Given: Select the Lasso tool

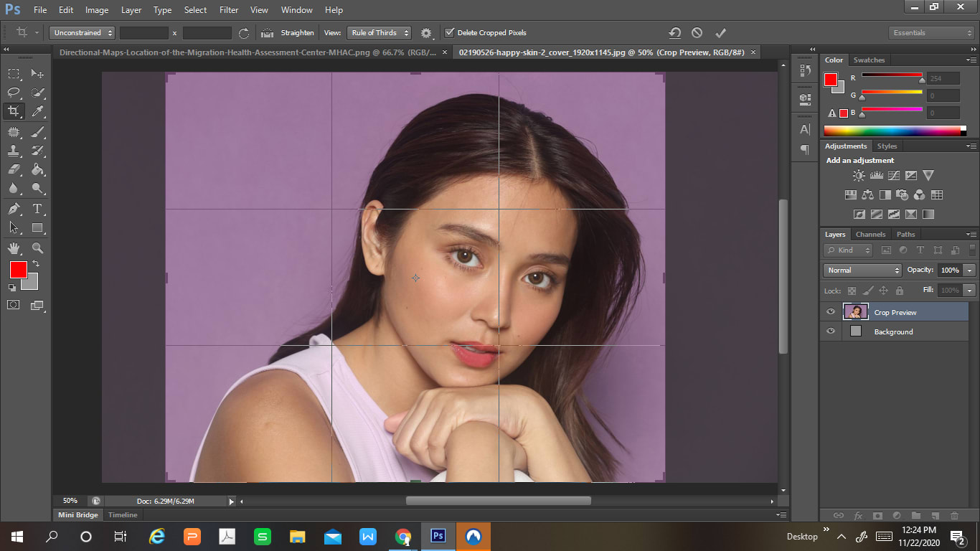Looking at the screenshot, I should coord(14,93).
